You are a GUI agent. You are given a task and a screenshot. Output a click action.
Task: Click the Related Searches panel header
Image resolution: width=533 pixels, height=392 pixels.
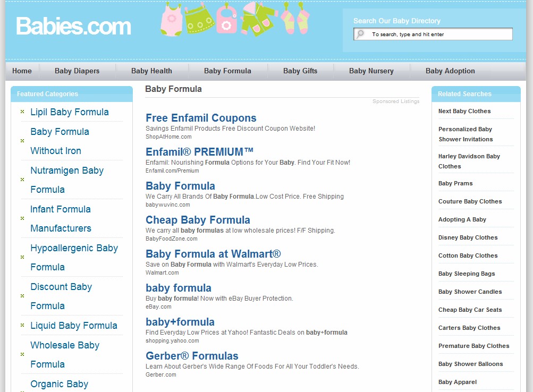[476, 94]
